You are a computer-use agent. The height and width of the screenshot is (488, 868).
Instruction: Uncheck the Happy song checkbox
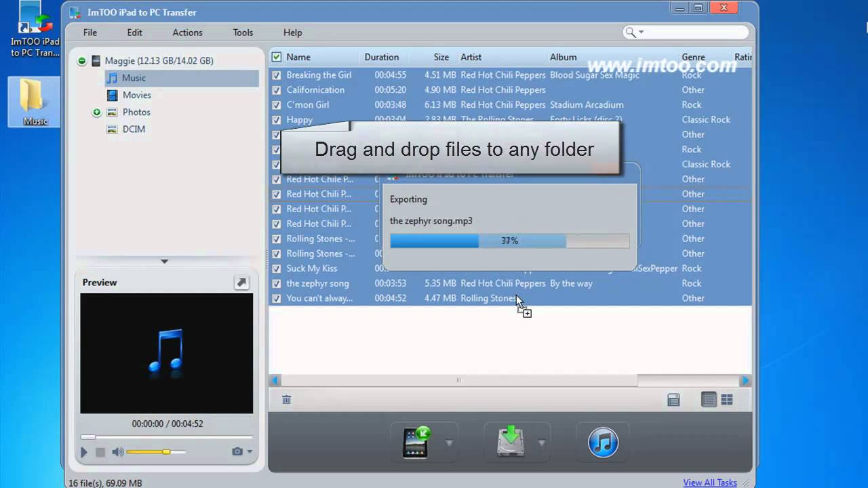click(276, 119)
